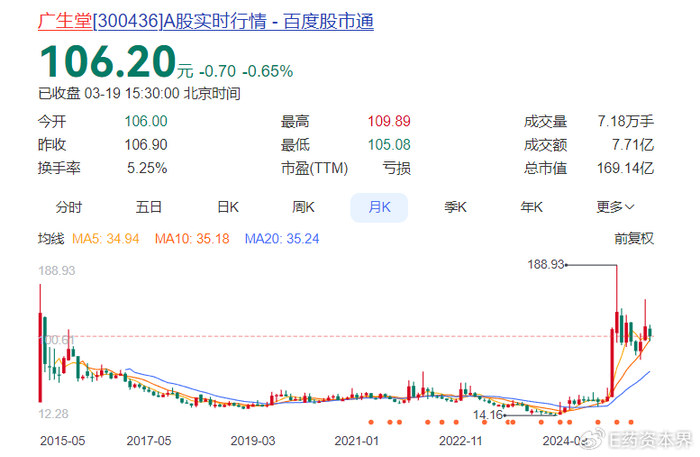Click the 市盈(TTM) value 亏损
The image size is (700, 457).
pos(396,168)
